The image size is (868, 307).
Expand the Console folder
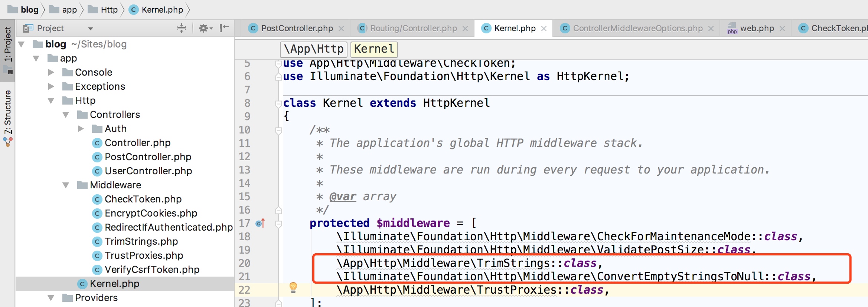tap(51, 72)
